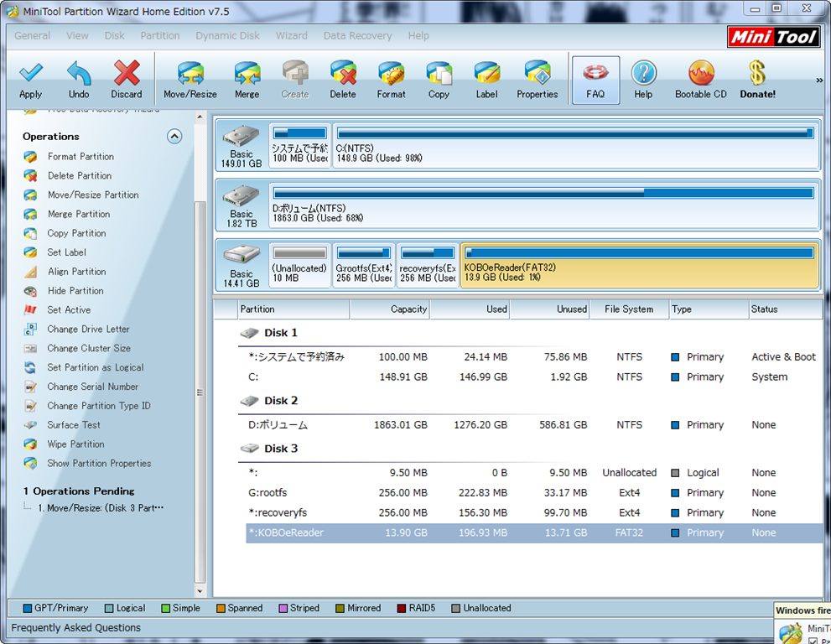The width and height of the screenshot is (831, 644).
Task: Expand toolbar overflow chevron at right
Action: tap(819, 80)
